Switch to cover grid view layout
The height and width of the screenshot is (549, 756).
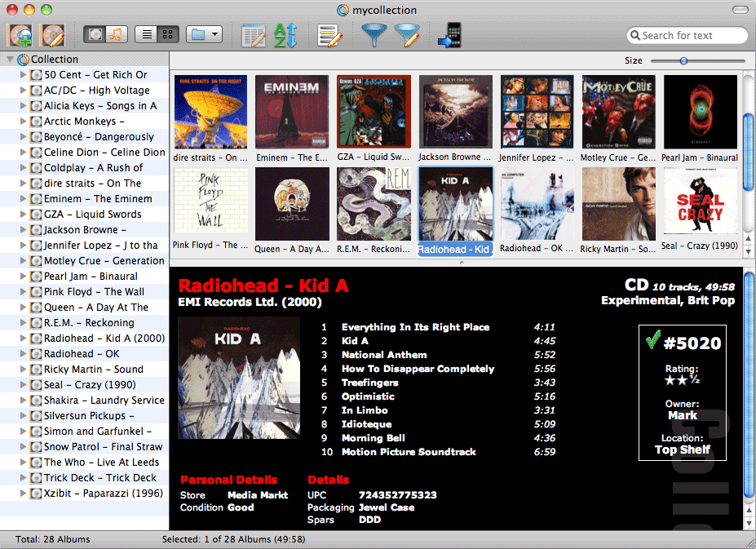click(168, 35)
